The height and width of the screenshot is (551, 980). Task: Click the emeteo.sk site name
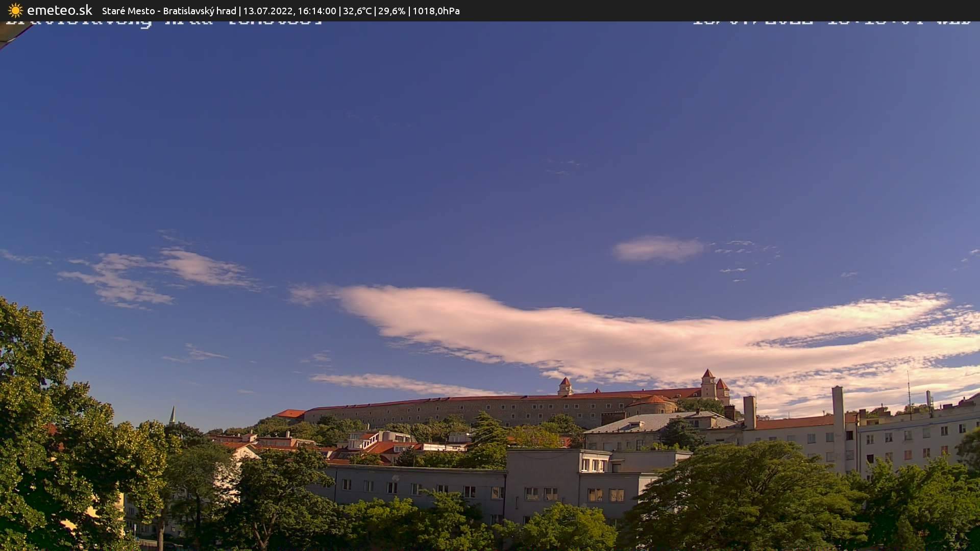pyautogui.click(x=60, y=10)
